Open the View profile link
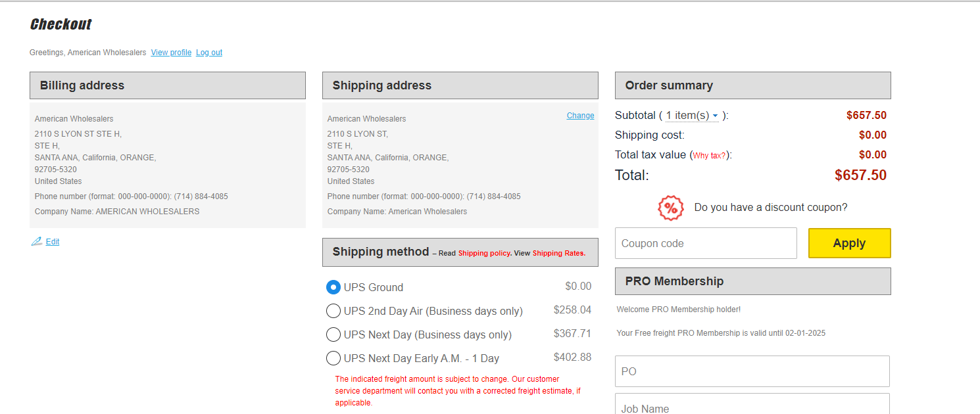The width and height of the screenshot is (980, 414). 171,53
